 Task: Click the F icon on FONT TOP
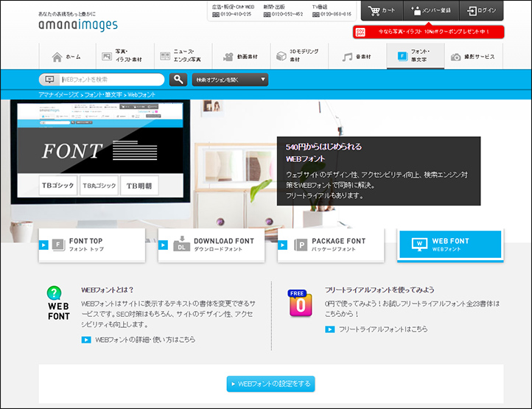click(58, 245)
